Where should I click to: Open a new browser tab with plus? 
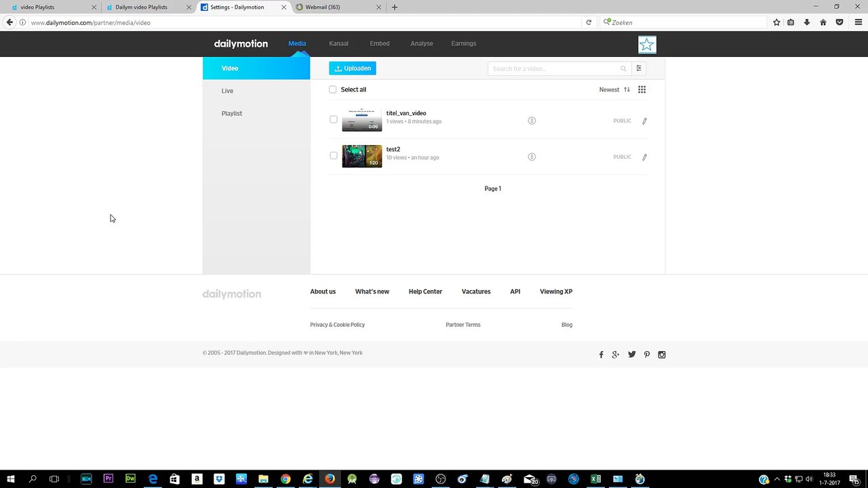[x=395, y=7]
